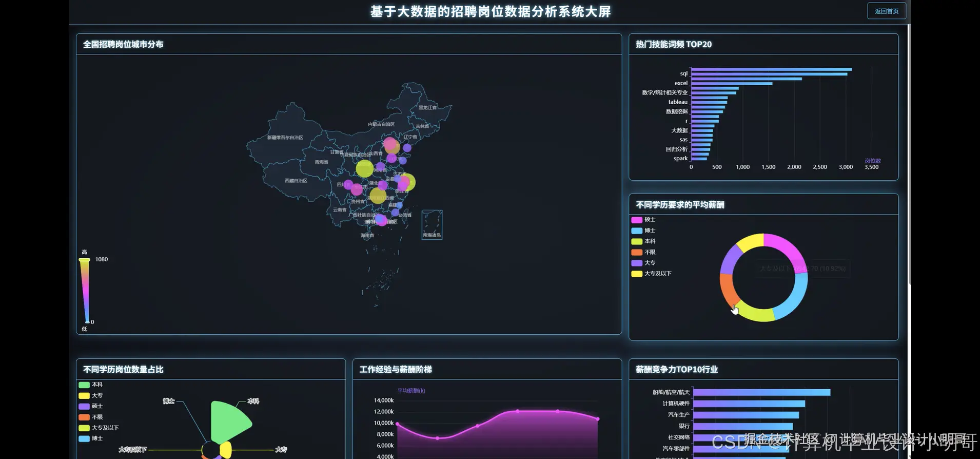Toggle 大专及以下 legend in average salary chart
Image resolution: width=980 pixels, height=459 pixels.
tap(651, 274)
